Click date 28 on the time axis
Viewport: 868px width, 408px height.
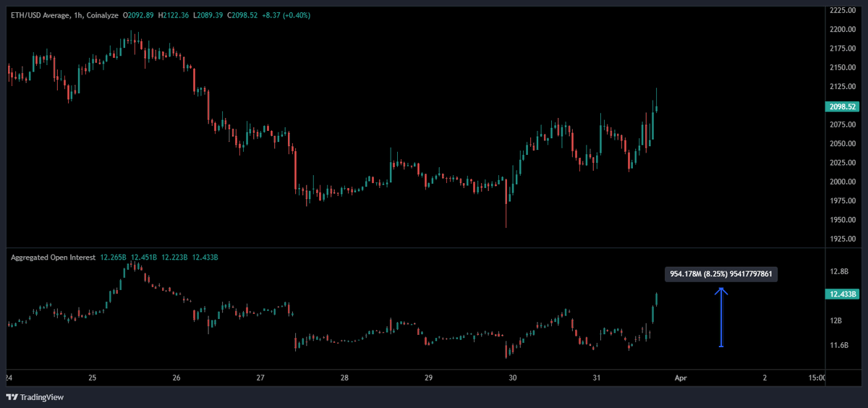(344, 378)
